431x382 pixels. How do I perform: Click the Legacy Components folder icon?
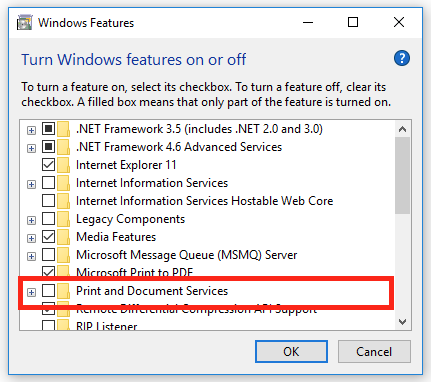coord(63,219)
